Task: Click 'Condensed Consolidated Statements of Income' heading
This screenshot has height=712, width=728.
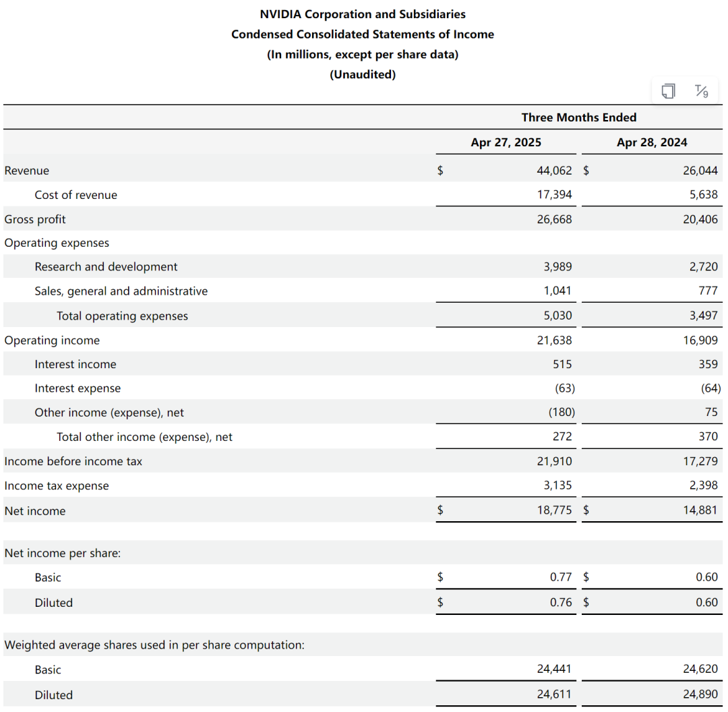Action: click(x=363, y=34)
